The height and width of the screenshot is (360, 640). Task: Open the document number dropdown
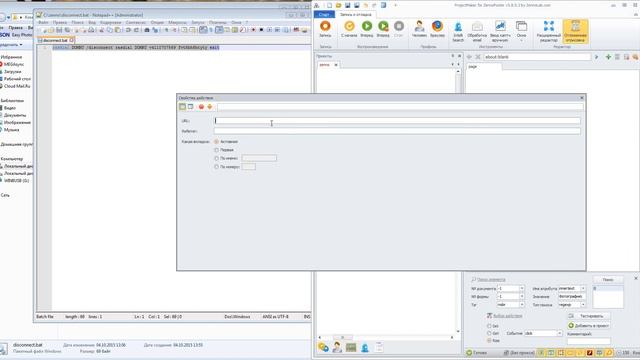point(521,289)
